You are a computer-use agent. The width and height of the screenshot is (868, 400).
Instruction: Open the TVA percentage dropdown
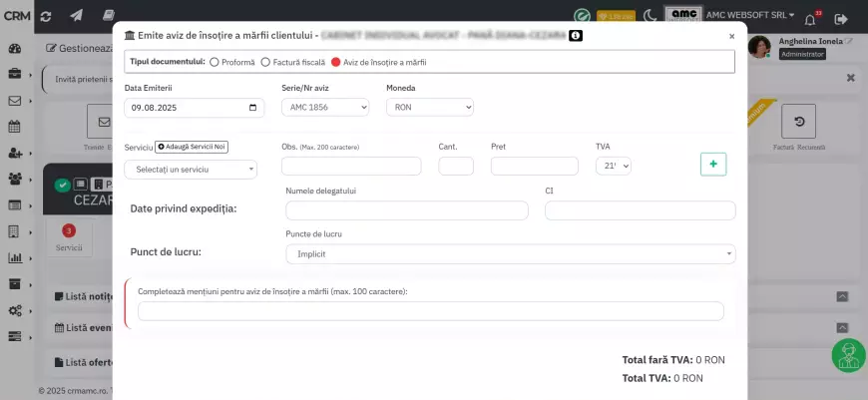click(x=614, y=167)
